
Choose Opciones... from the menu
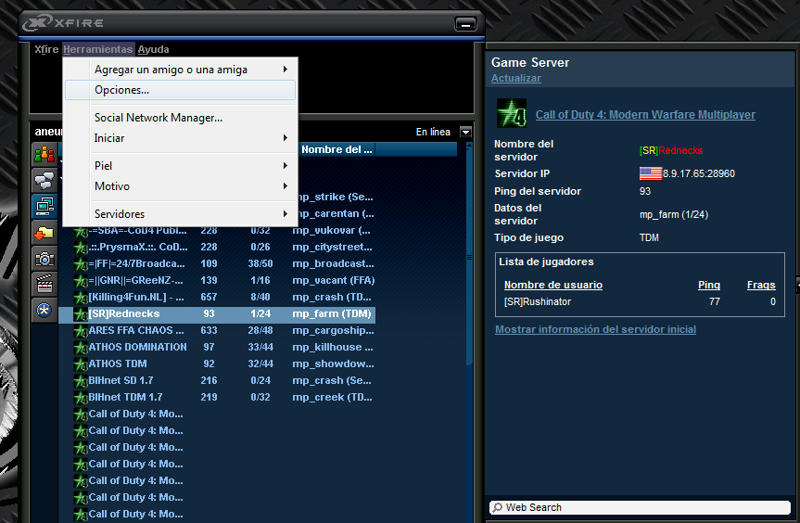coord(180,90)
